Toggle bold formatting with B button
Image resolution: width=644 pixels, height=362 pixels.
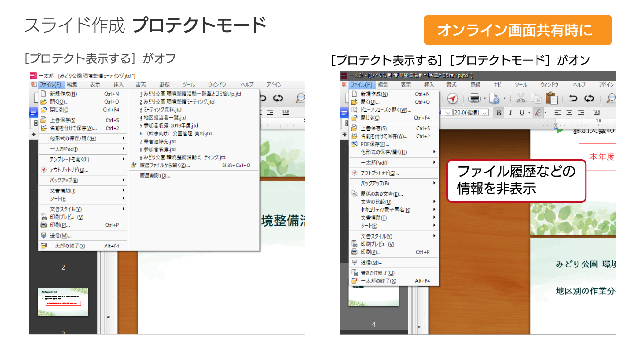click(x=499, y=113)
